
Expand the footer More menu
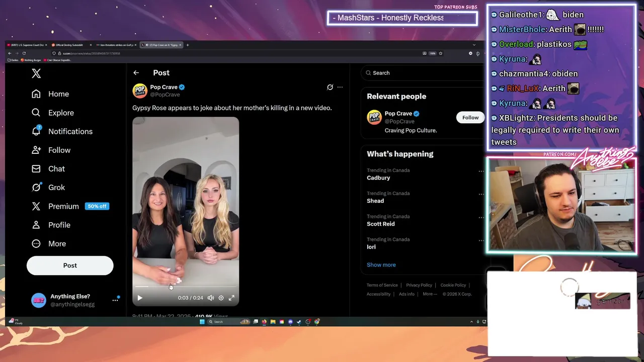click(x=430, y=294)
